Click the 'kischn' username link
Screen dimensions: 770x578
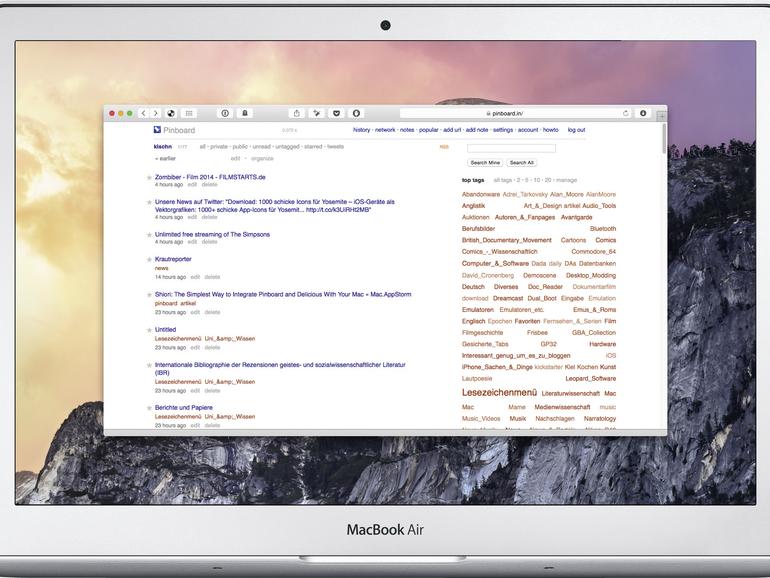coord(163,146)
